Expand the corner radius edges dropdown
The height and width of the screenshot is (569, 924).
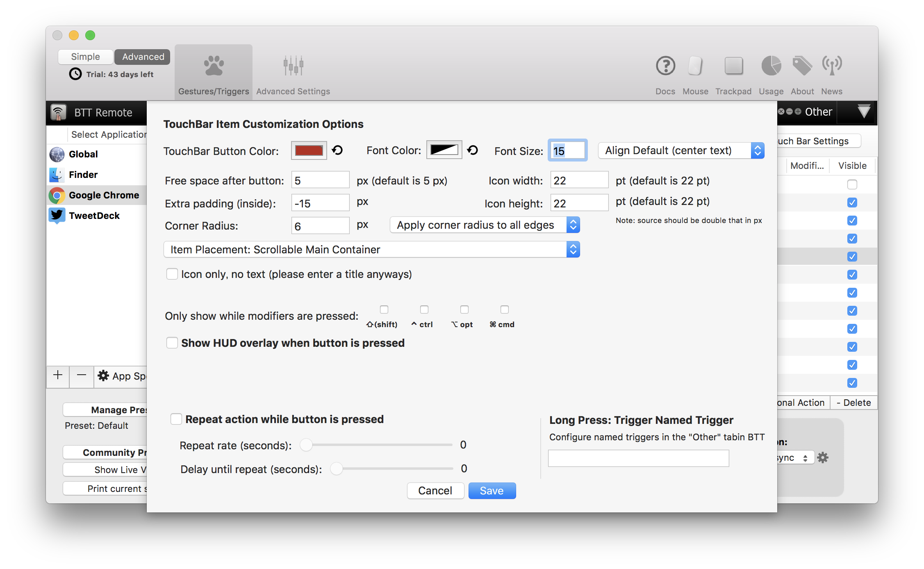click(x=485, y=225)
